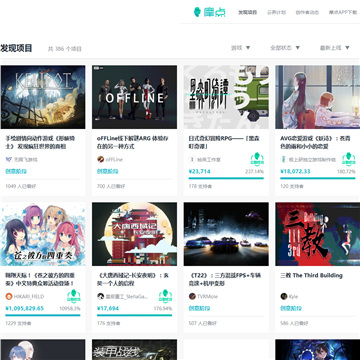Screen dimensions: 360x360
Task: Click the 共 386 个项目 project count
Action: point(65,49)
